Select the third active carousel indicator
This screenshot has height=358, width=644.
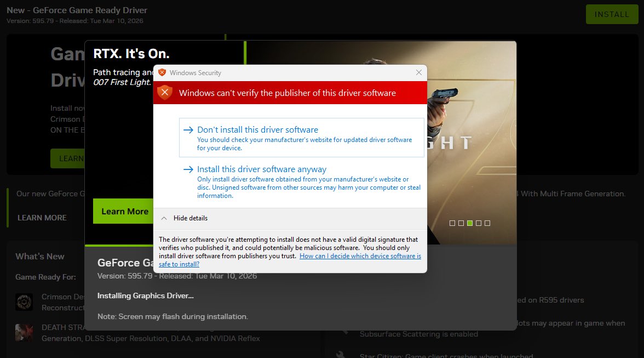coord(470,223)
